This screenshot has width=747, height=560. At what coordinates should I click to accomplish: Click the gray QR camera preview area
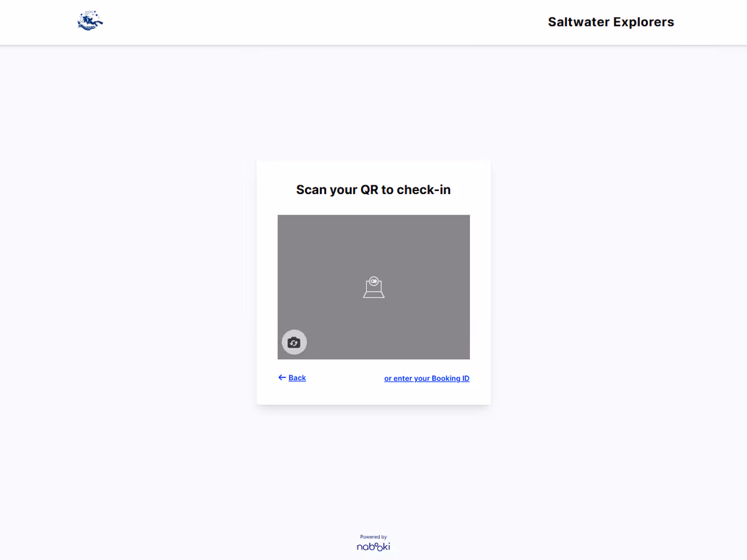click(374, 287)
